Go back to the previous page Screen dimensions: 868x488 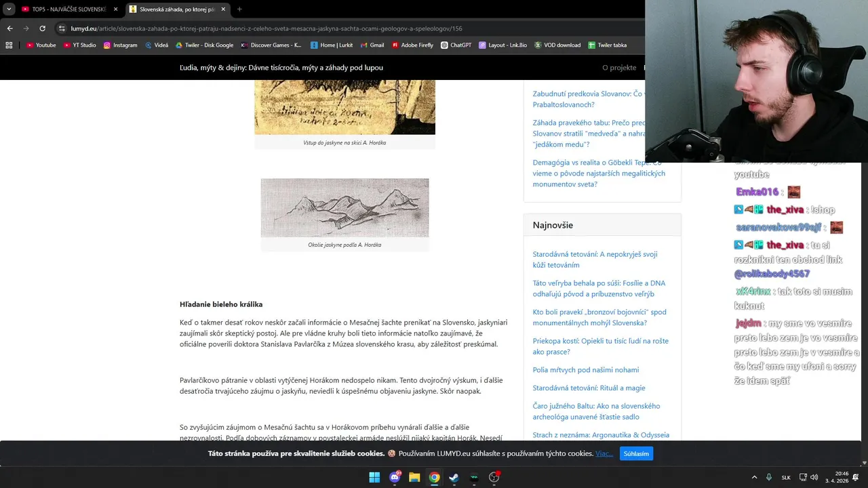[x=9, y=28]
